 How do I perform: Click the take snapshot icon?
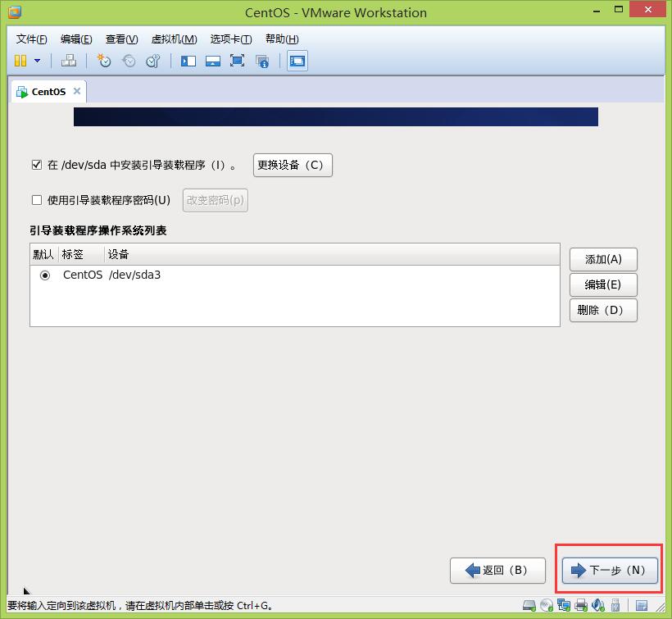point(103,61)
